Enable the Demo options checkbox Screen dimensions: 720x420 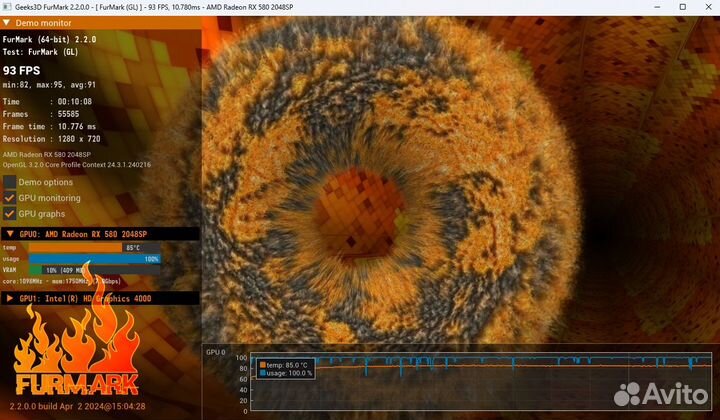(x=9, y=182)
